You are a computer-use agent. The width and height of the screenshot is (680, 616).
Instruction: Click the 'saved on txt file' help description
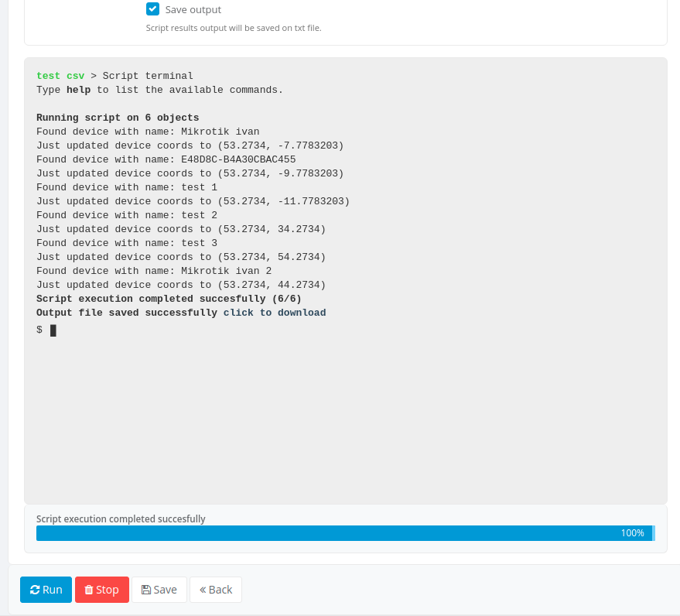234,28
